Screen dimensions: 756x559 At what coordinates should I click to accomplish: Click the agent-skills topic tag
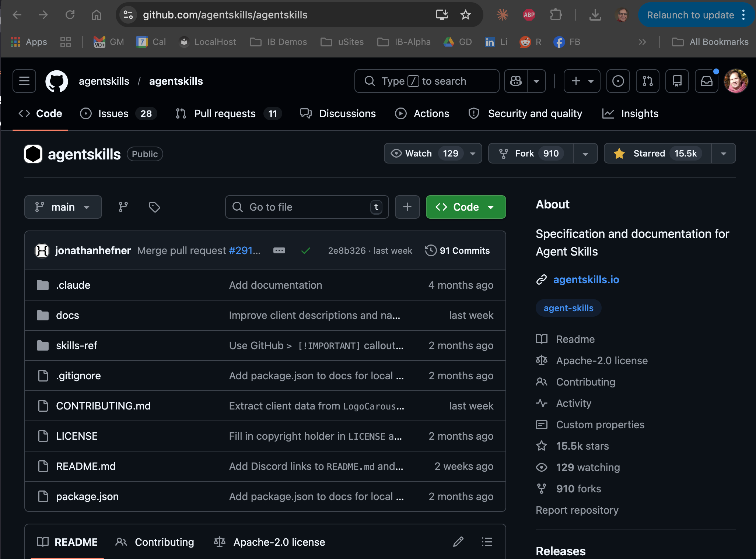click(x=568, y=308)
